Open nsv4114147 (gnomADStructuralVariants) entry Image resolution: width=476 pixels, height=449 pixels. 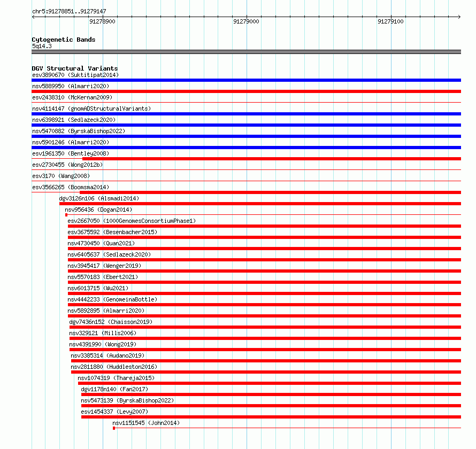coord(91,109)
